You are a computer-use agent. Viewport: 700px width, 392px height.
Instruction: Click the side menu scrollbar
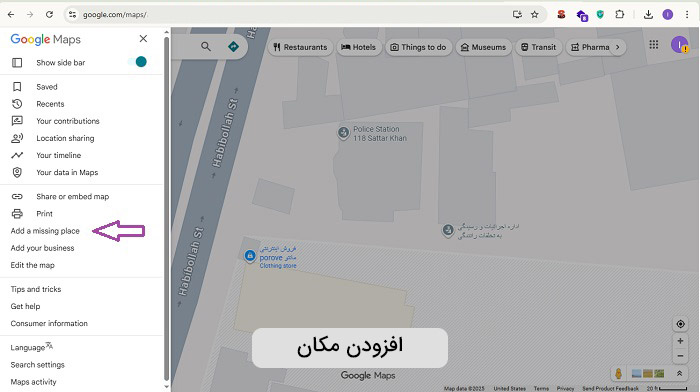167,208
